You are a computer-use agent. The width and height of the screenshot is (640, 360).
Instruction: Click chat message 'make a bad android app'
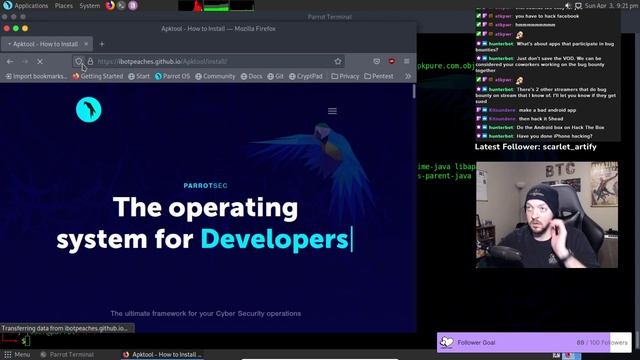547,110
